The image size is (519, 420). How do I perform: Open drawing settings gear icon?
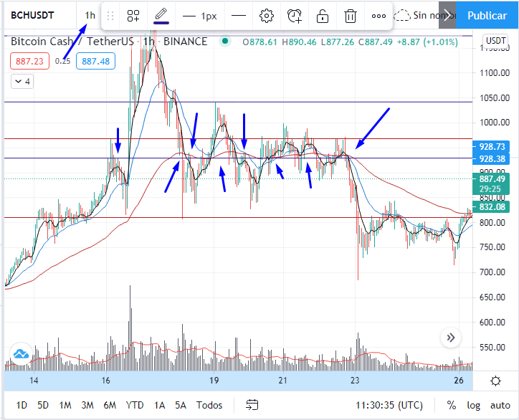pos(267,16)
